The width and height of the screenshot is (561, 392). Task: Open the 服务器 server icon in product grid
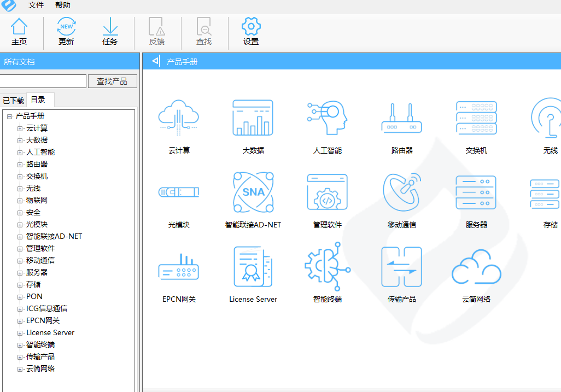476,192
